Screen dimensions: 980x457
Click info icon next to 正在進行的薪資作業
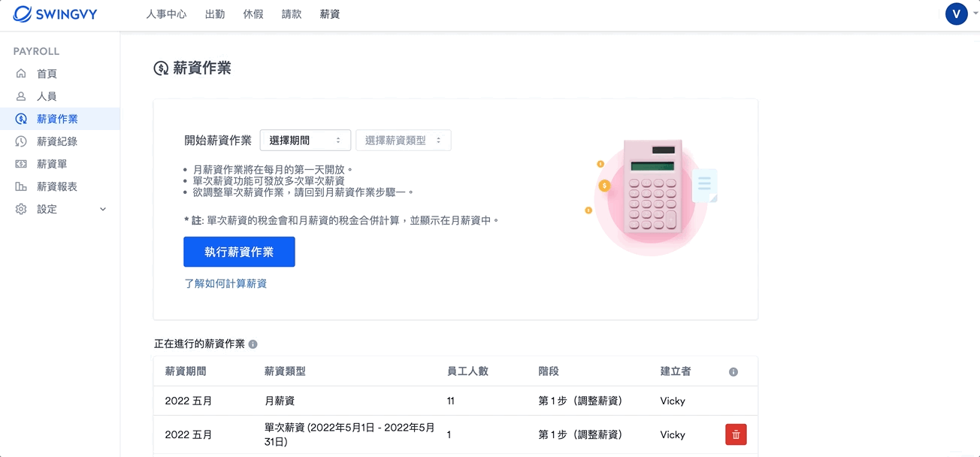tap(253, 344)
